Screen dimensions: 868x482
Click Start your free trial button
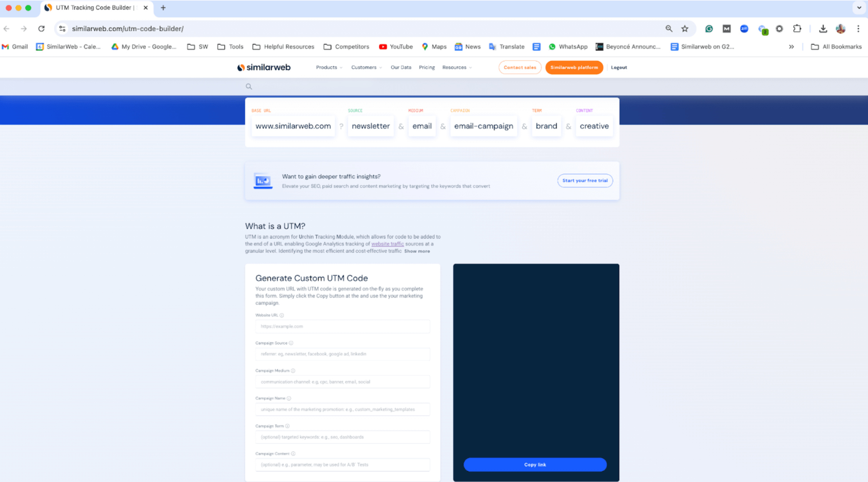click(585, 180)
